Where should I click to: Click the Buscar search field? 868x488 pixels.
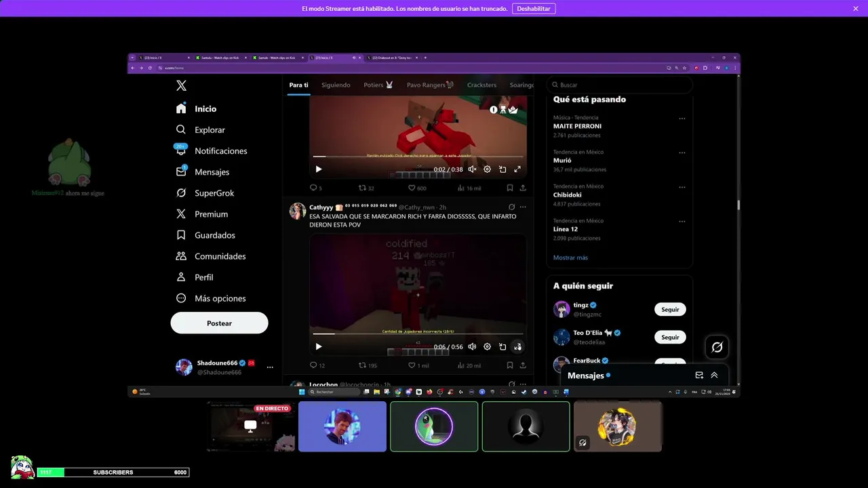(x=620, y=85)
